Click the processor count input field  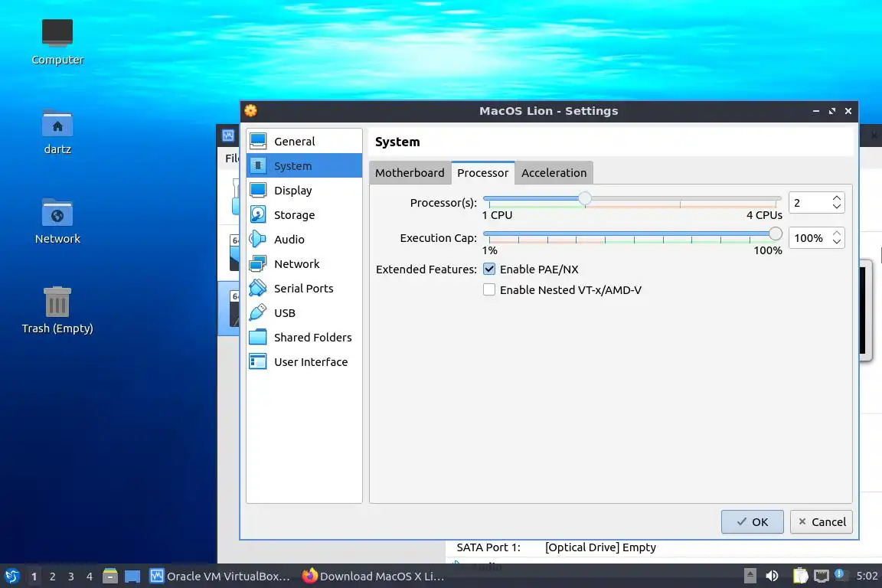(x=809, y=203)
